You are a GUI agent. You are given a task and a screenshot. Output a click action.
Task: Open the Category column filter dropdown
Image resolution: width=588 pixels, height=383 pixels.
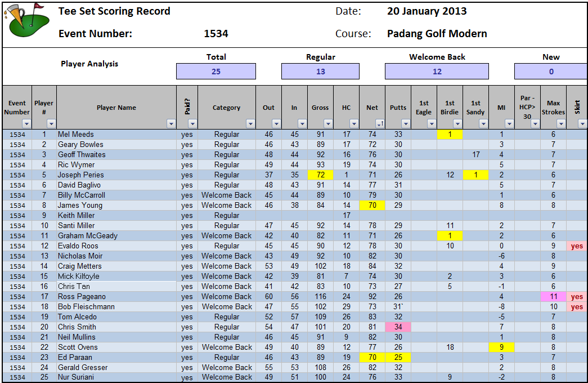point(249,123)
